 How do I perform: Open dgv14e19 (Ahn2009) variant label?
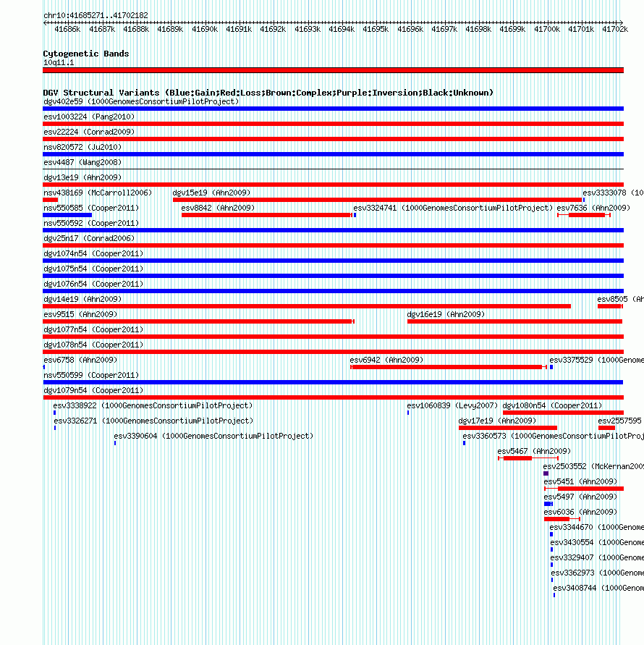82,300
